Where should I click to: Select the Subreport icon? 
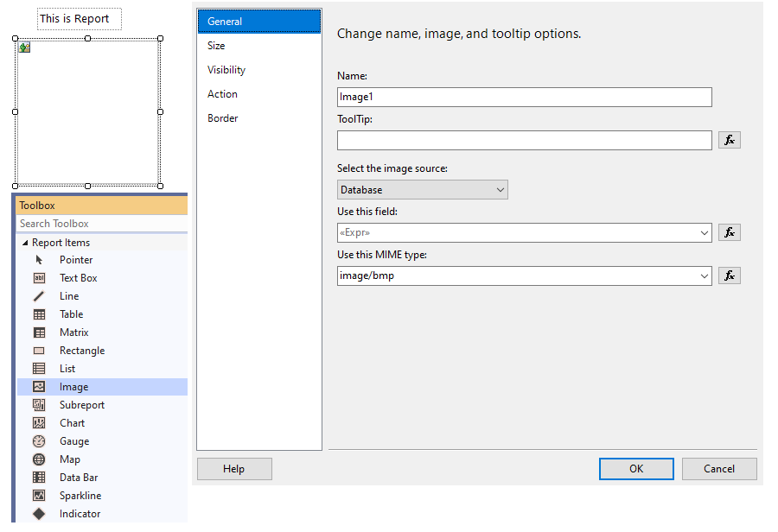pyautogui.click(x=39, y=405)
